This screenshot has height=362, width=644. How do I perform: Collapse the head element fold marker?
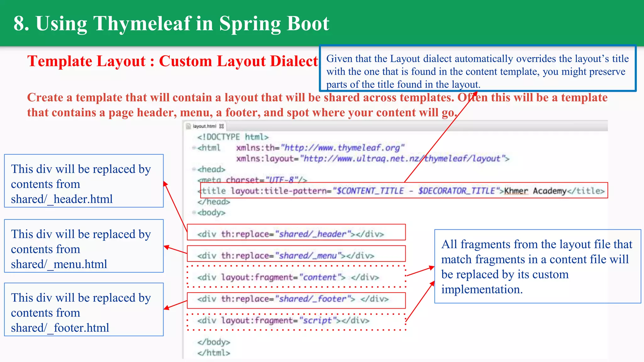[x=194, y=169]
